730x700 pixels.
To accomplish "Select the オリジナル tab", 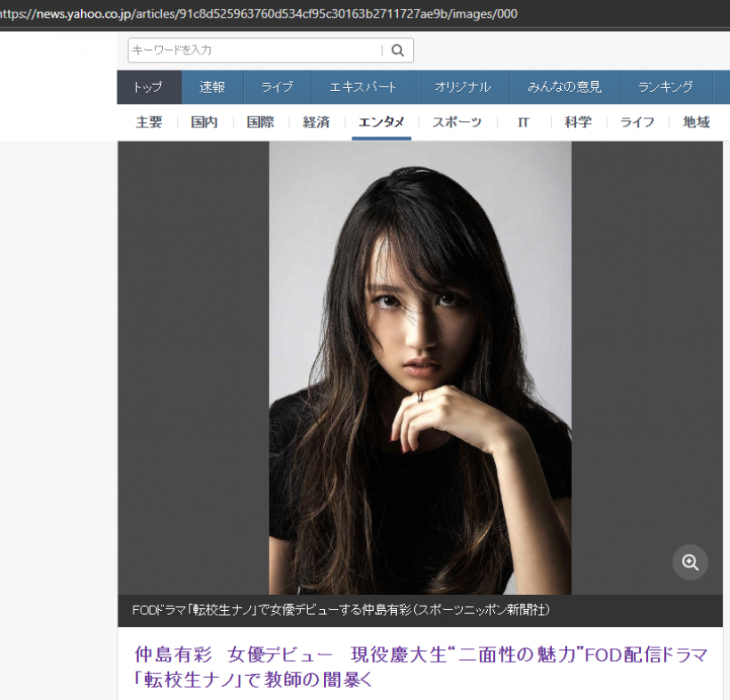I will point(462,87).
